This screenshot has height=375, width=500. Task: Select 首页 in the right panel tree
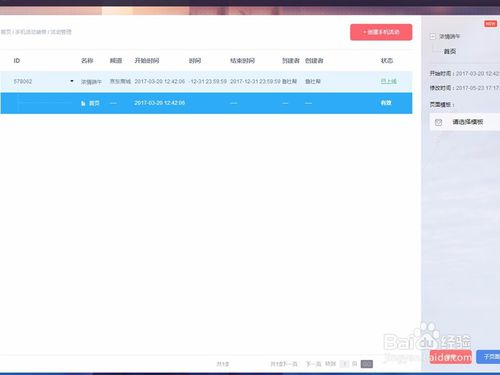[450, 51]
